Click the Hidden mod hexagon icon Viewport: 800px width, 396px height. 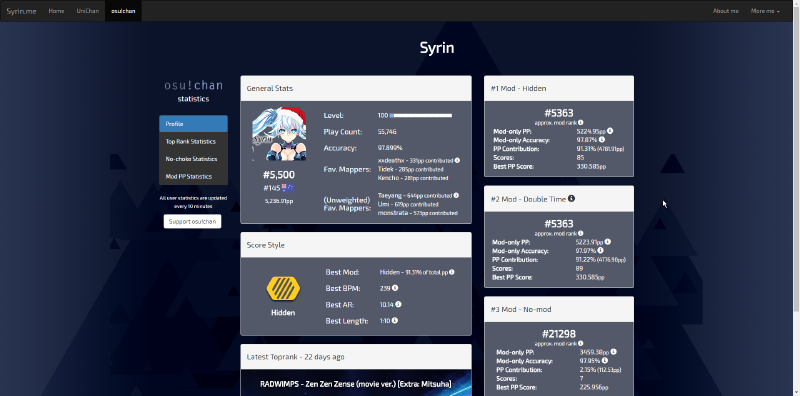pyautogui.click(x=283, y=288)
